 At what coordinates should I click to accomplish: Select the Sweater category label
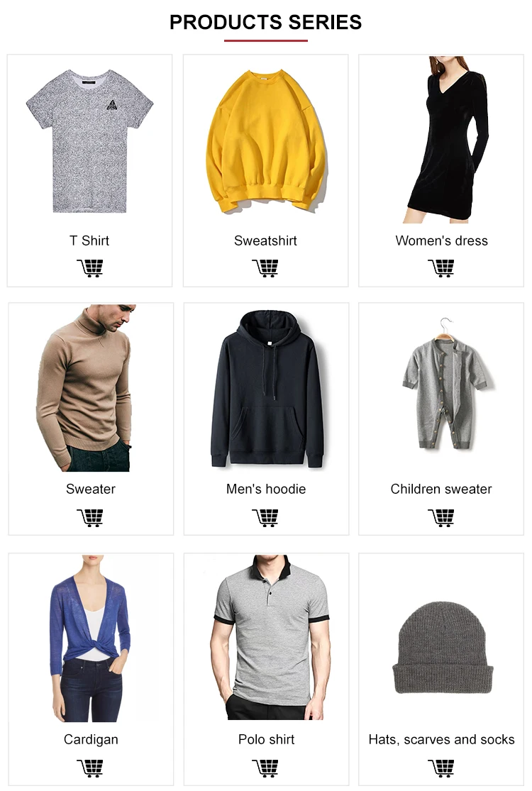(91, 489)
